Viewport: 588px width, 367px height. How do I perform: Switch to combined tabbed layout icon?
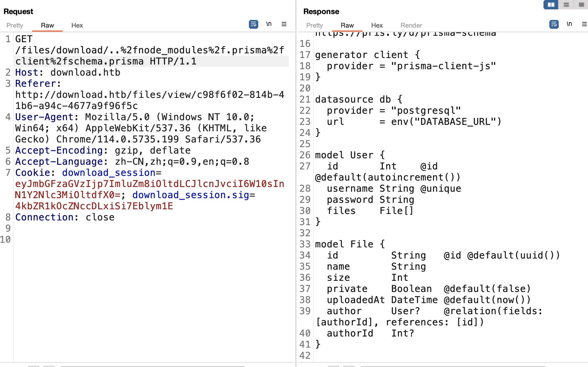(x=581, y=5)
